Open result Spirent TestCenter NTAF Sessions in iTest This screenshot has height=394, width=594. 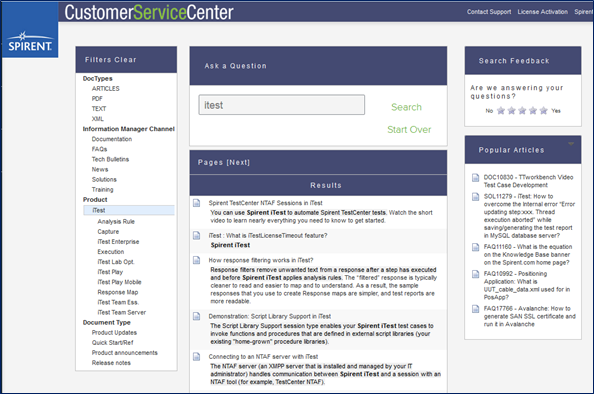(x=265, y=203)
